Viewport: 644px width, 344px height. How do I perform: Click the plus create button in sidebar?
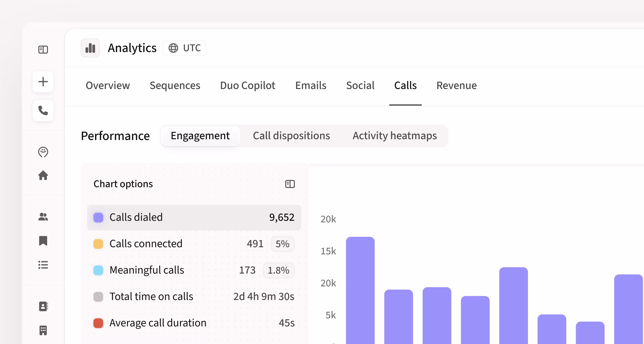coord(43,82)
